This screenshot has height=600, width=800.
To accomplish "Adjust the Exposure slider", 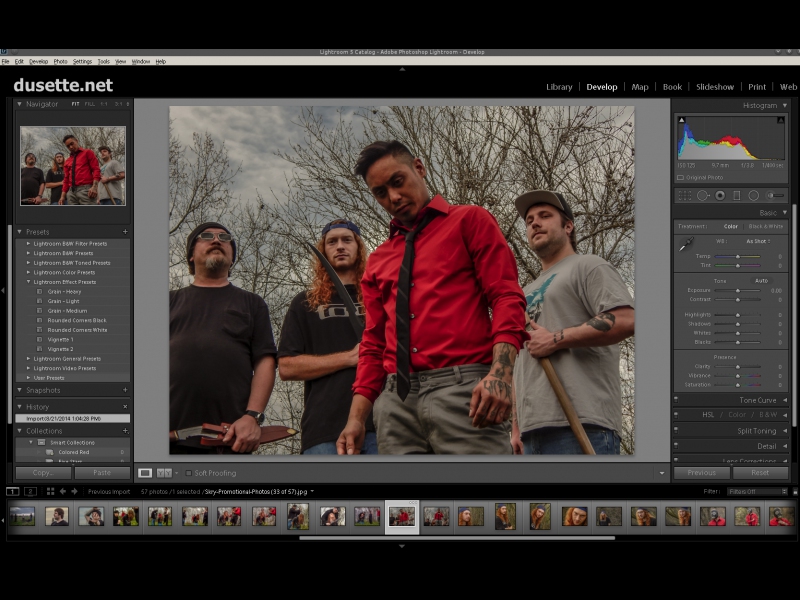I will (738, 290).
